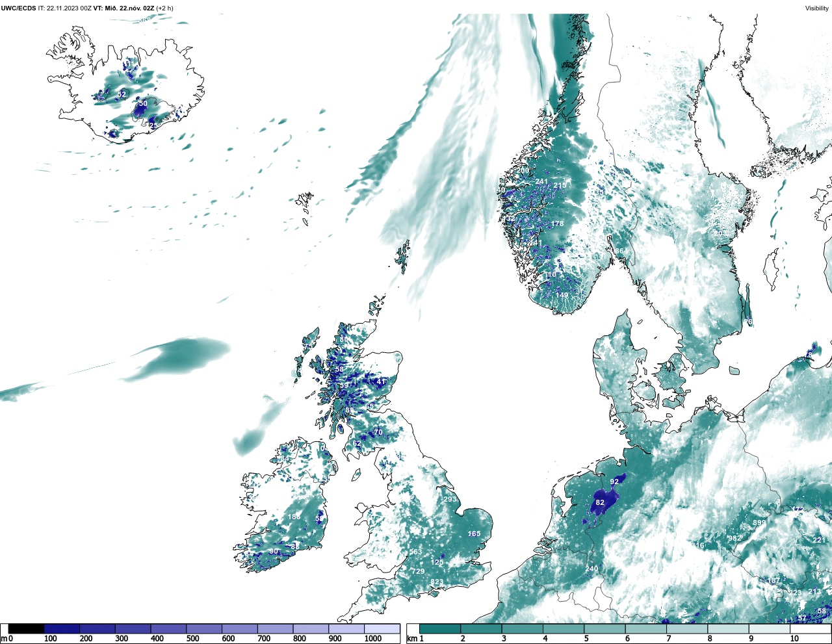The height and width of the screenshot is (644, 832).
Task: Click the initial time "22.11.2023 00Z"
Action: click(x=69, y=8)
